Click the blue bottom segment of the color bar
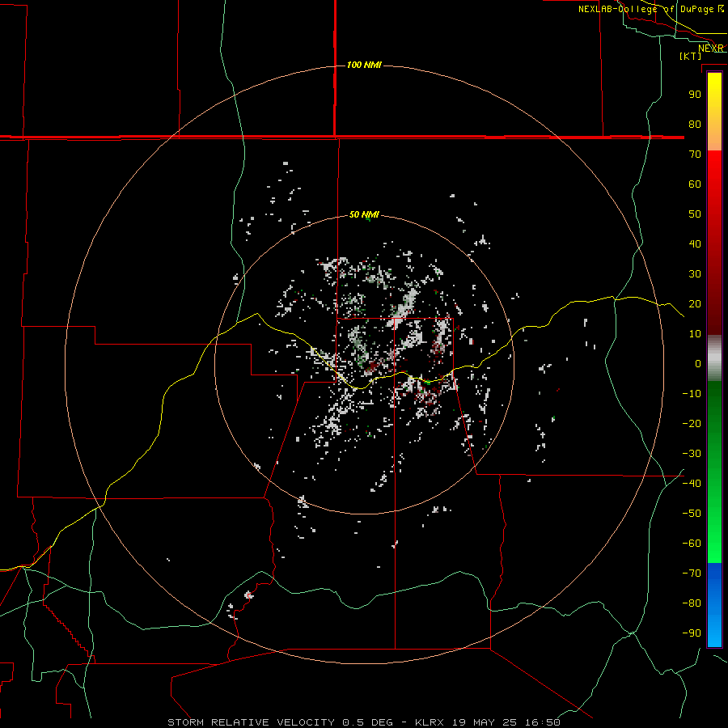This screenshot has width=728, height=728. tap(714, 605)
